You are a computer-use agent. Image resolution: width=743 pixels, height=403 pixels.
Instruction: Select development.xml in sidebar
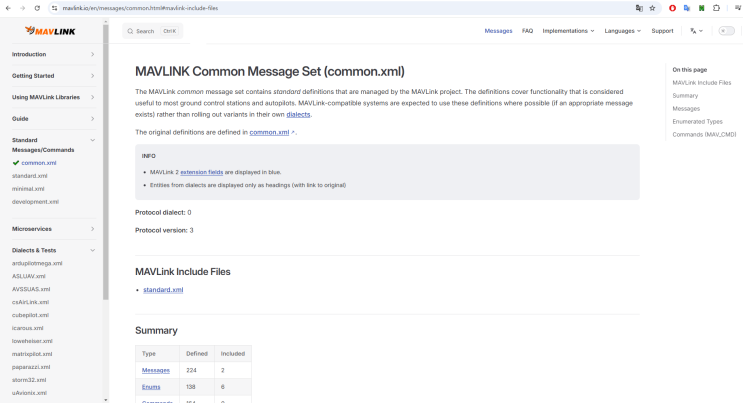click(35, 202)
